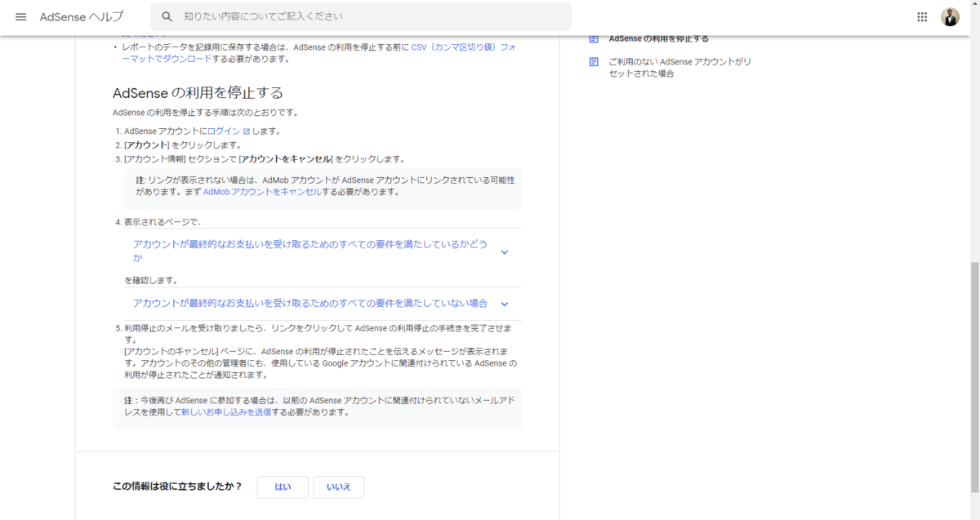
Task: Open アカウントが最終的なお支払い…満たしていない場合 accordion title
Action: [310, 303]
